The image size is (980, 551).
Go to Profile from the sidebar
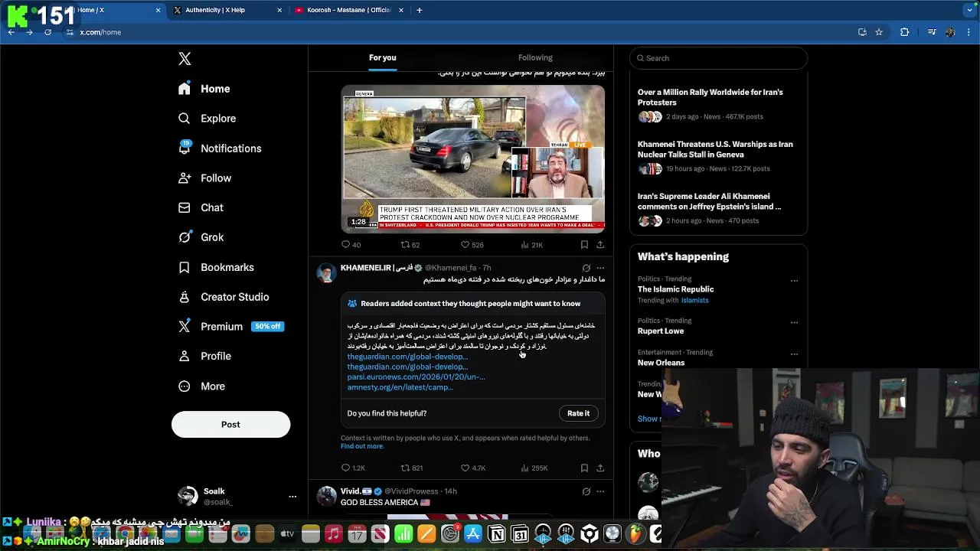tap(204, 356)
